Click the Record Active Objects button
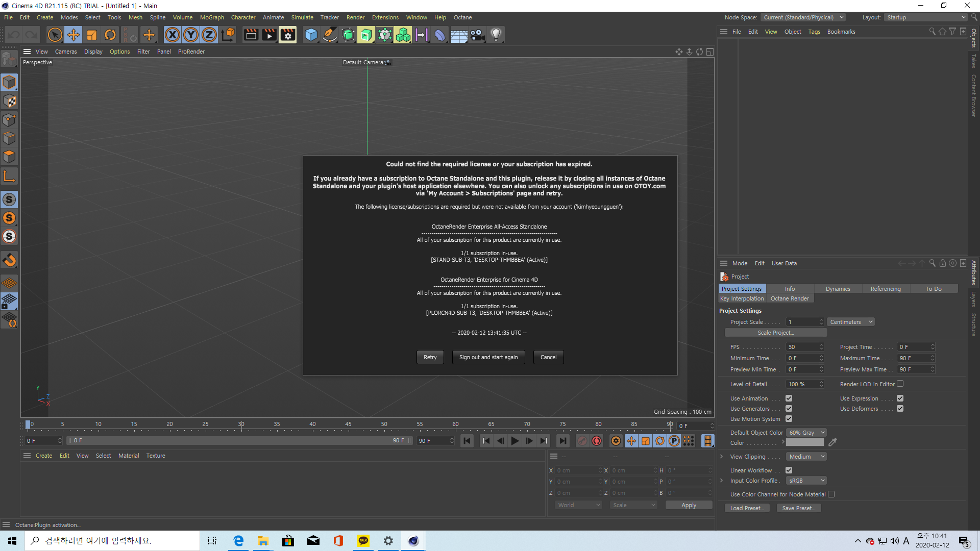 [x=582, y=441]
